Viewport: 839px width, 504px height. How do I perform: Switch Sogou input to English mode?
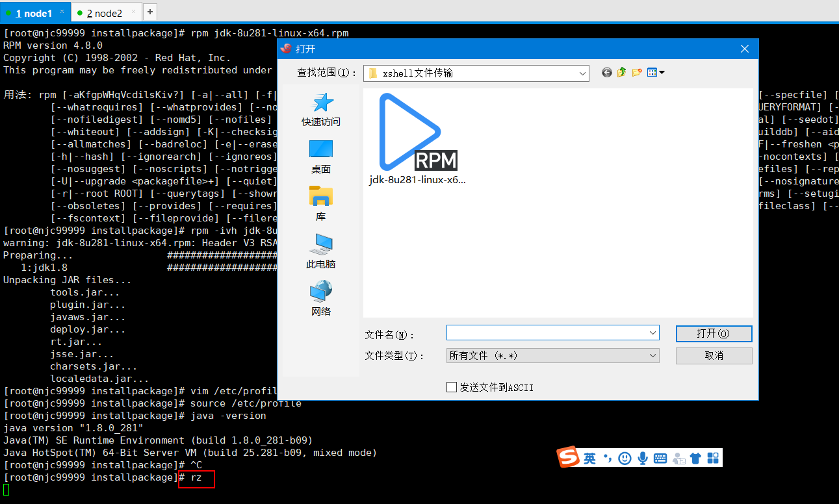coord(589,458)
